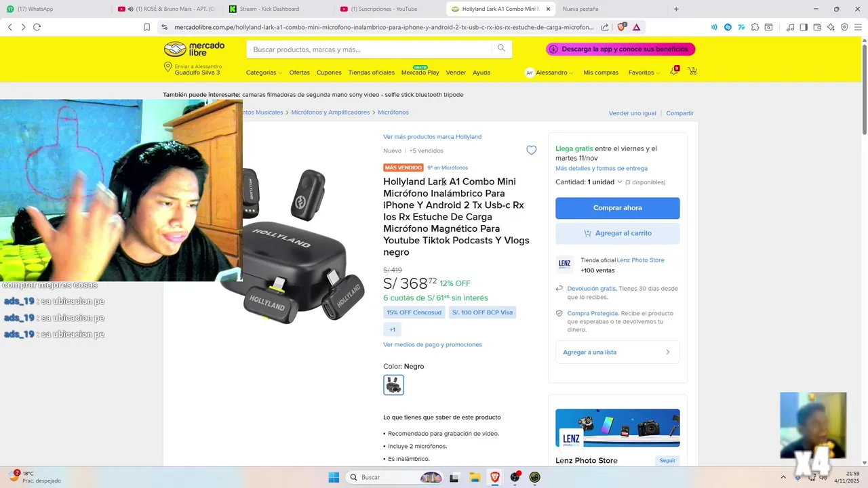868x488 pixels.
Task: Open the notifications bell
Action: point(674,71)
